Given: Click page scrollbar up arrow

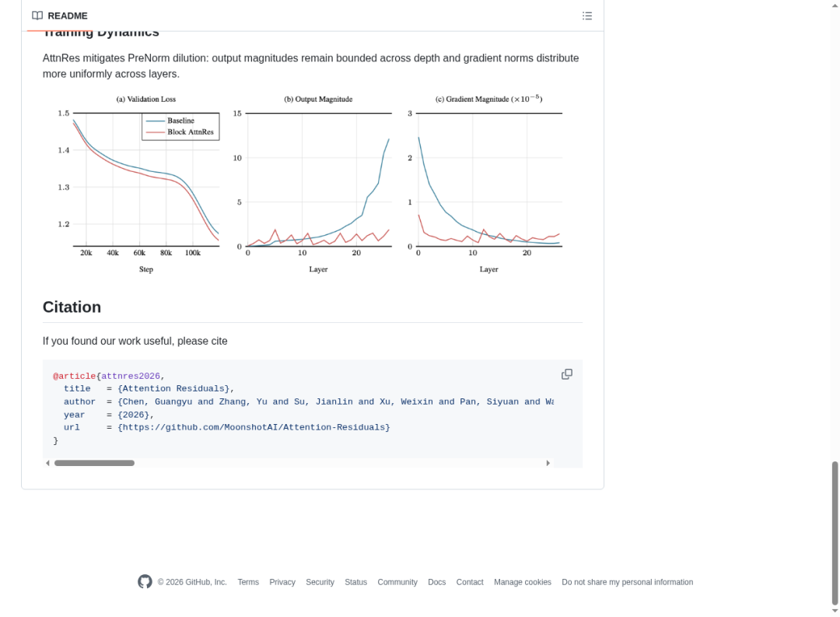Looking at the screenshot, I should 835,5.
